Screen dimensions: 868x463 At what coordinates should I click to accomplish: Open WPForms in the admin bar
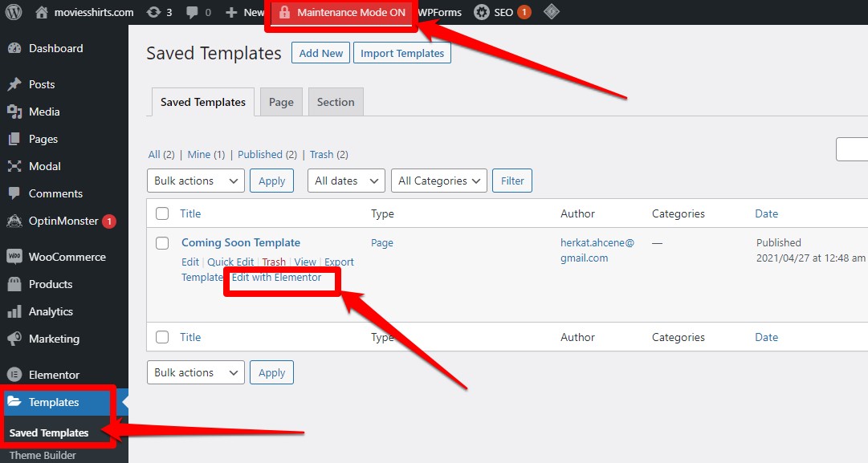(439, 12)
